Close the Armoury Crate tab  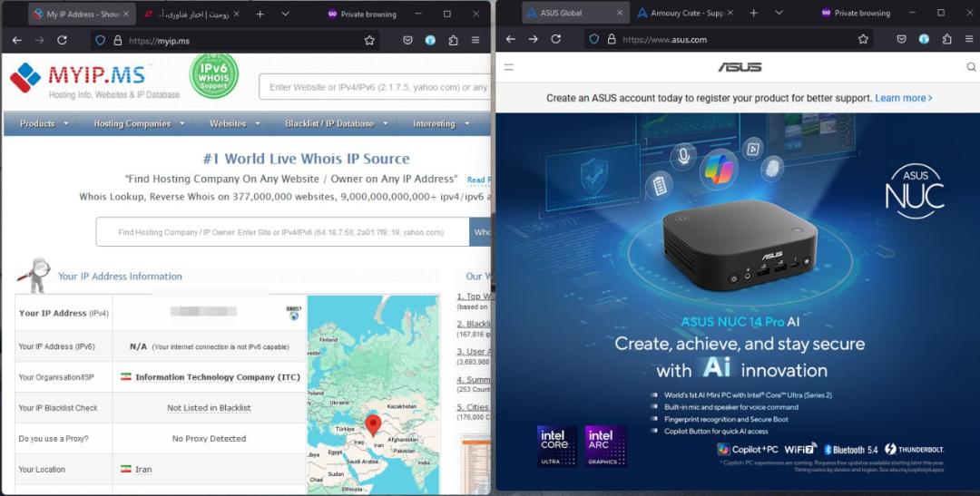tap(730, 13)
